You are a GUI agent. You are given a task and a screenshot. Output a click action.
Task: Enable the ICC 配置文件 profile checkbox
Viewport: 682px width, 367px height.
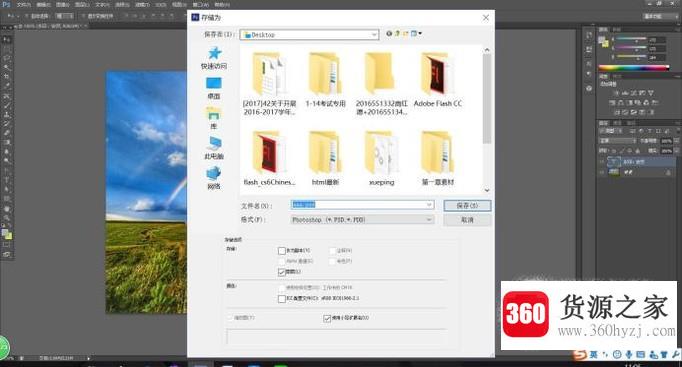click(282, 299)
